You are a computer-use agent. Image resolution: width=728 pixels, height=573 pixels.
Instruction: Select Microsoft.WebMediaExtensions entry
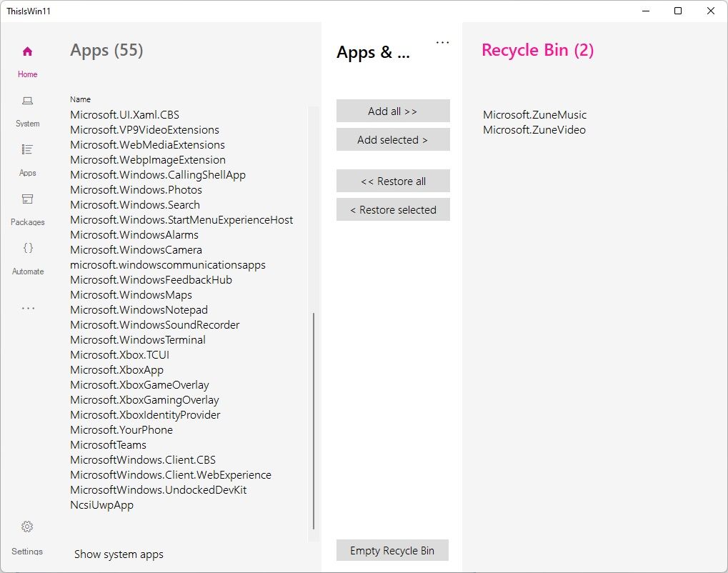pos(147,145)
